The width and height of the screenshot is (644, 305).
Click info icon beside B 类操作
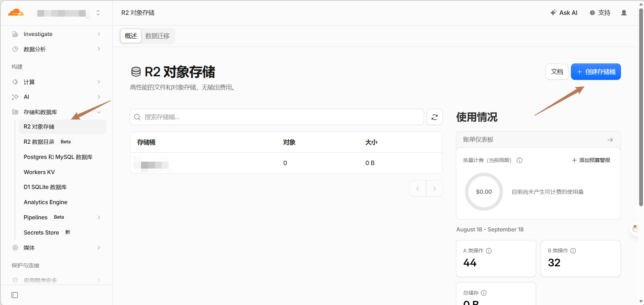tap(573, 251)
